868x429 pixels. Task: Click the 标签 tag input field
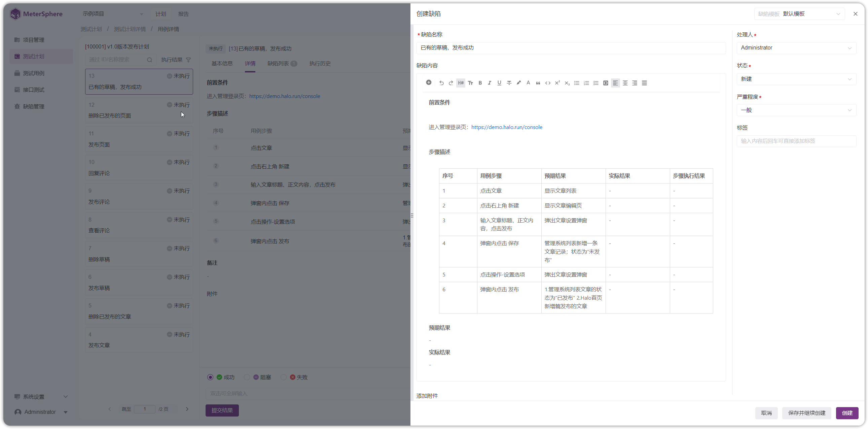796,141
